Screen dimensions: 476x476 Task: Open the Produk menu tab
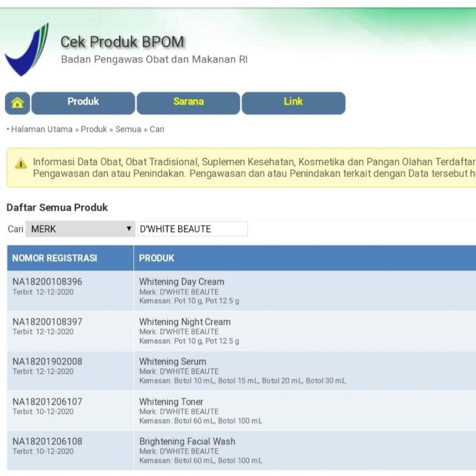pyautogui.click(x=83, y=103)
